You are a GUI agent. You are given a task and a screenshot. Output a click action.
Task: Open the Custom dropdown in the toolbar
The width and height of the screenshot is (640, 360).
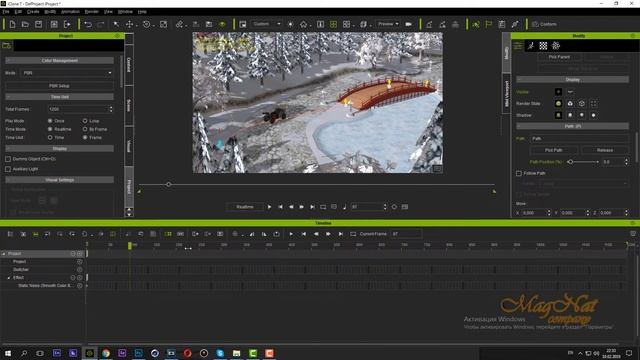[266, 24]
